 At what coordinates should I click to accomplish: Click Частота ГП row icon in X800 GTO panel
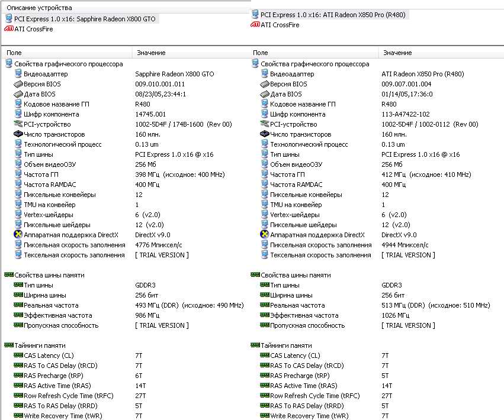(x=18, y=175)
